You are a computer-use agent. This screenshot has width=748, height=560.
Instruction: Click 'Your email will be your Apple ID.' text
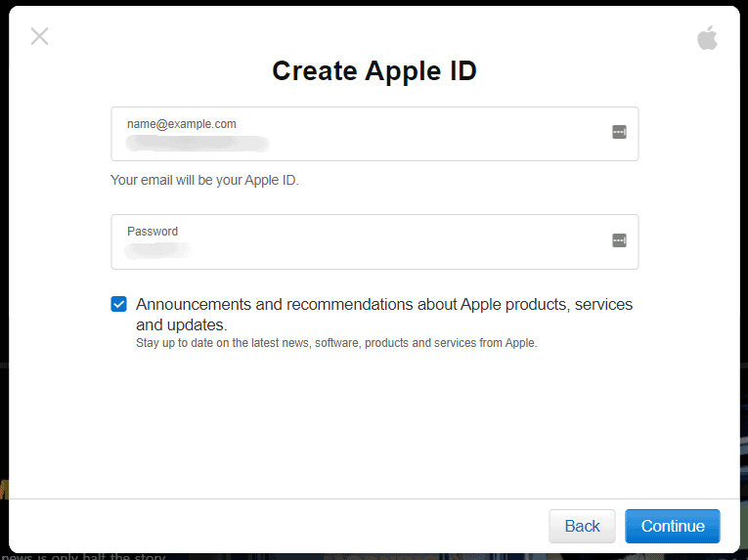pos(204,180)
